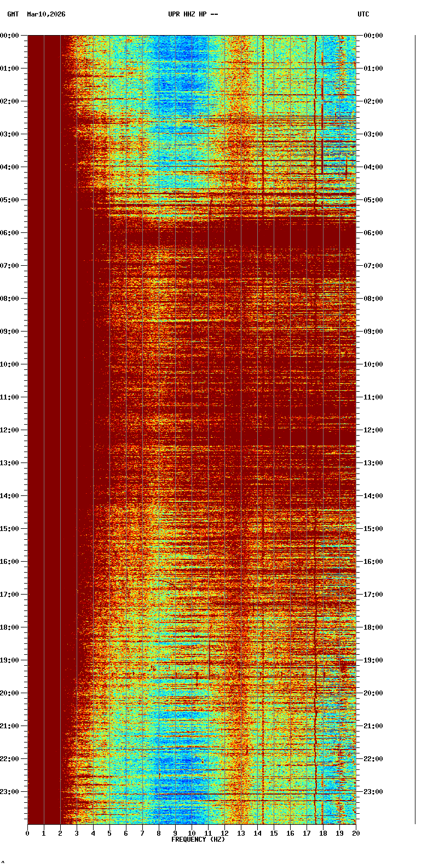Click the 06:00 marker on left axis
This screenshot has height=868, width=439.
[10, 233]
